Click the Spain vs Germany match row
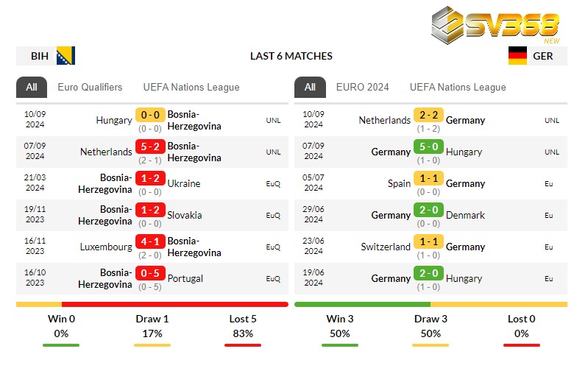Image resolution: width=588 pixels, height=371 pixels. 431,184
